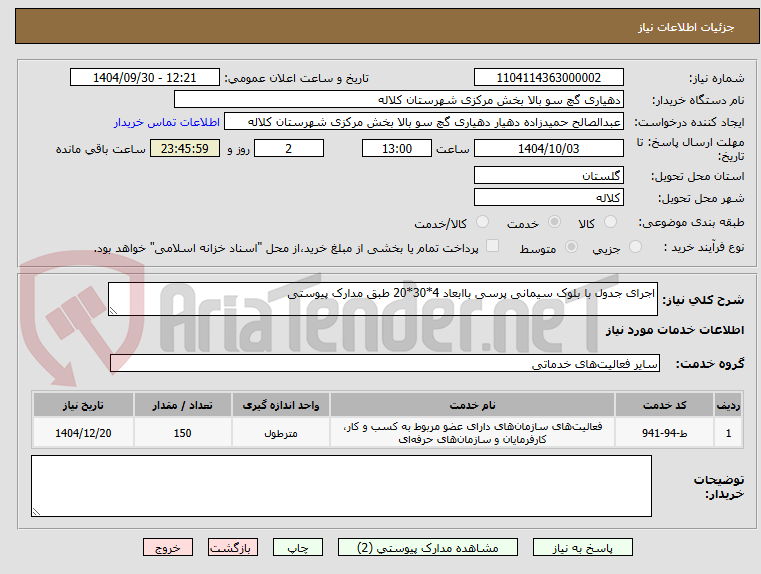Click the شماره نیاز field 1104114363000002
This screenshot has width=761, height=574.
(x=548, y=78)
